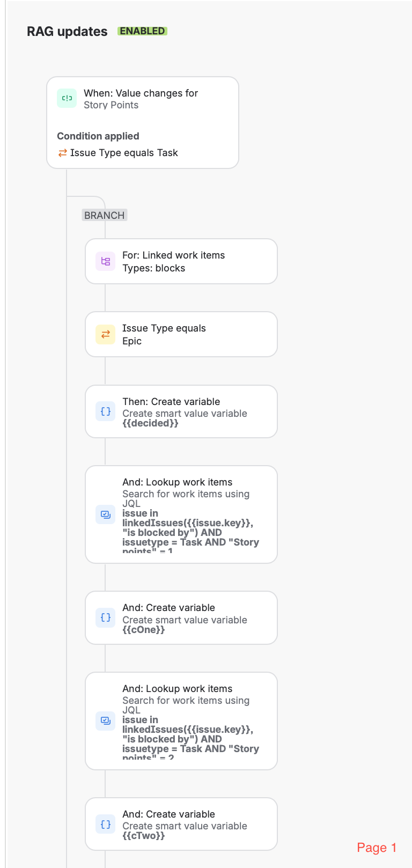This screenshot has width=412, height=868.
Task: Click the JQL text ending in "Story points" = 1
Action: pyautogui.click(x=190, y=532)
